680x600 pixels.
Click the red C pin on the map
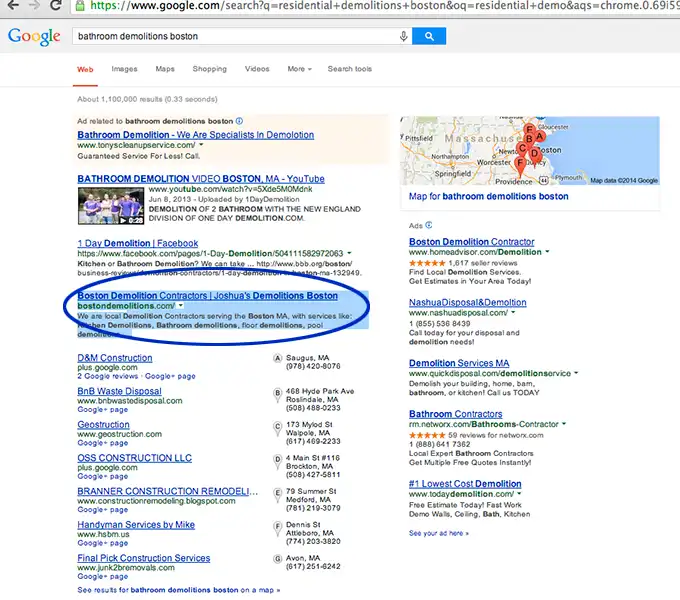point(522,149)
